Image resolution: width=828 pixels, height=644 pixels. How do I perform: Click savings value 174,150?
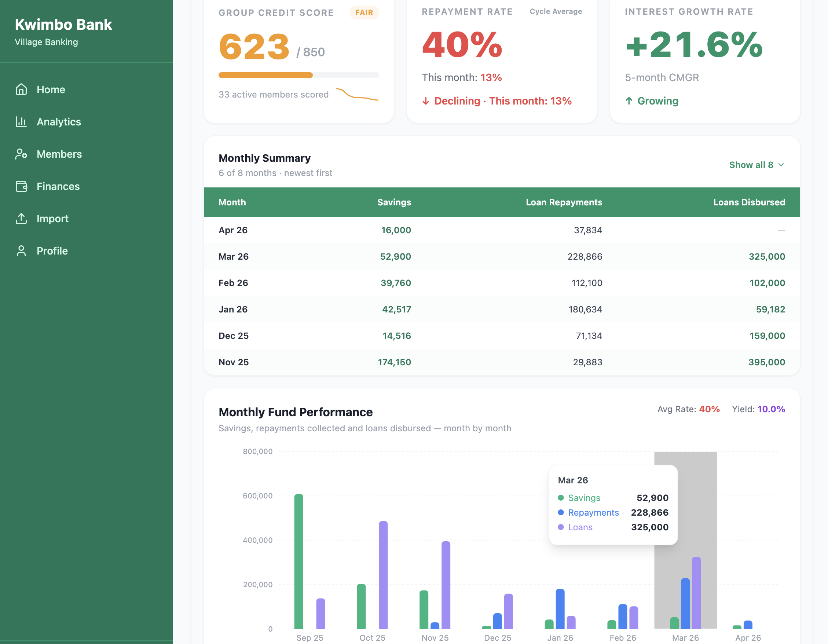(x=394, y=362)
